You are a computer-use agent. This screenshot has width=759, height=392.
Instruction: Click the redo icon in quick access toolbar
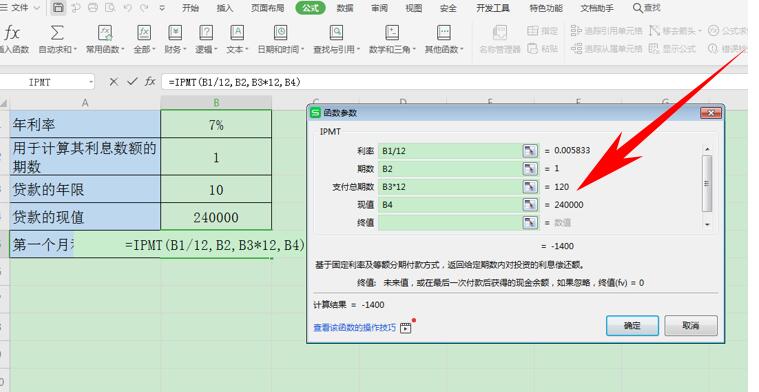tap(144, 8)
